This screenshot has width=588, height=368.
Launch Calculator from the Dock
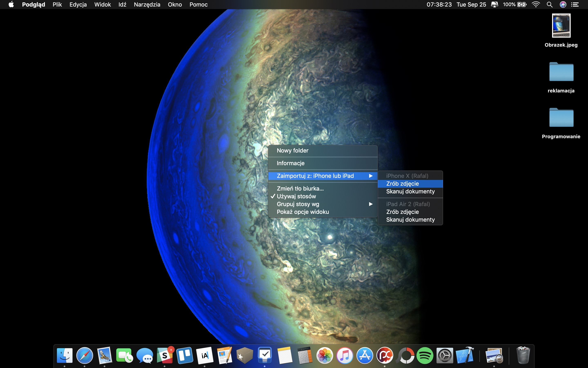click(x=305, y=356)
